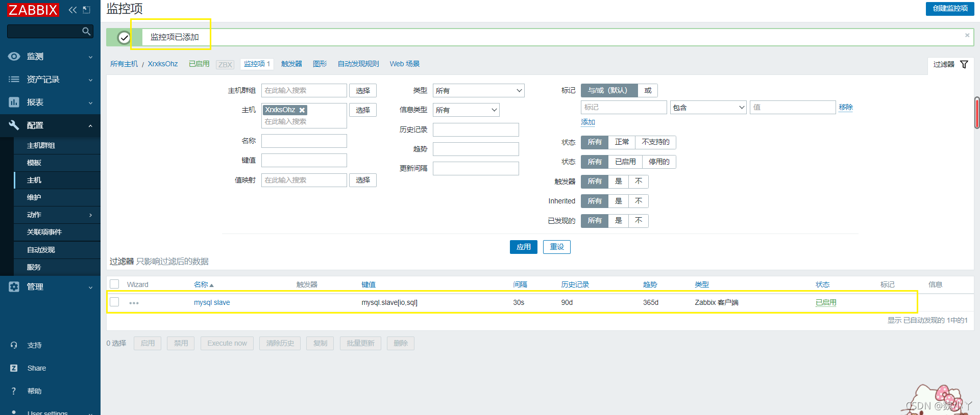Click the filter funnel icon
980x415 pixels.
point(964,64)
